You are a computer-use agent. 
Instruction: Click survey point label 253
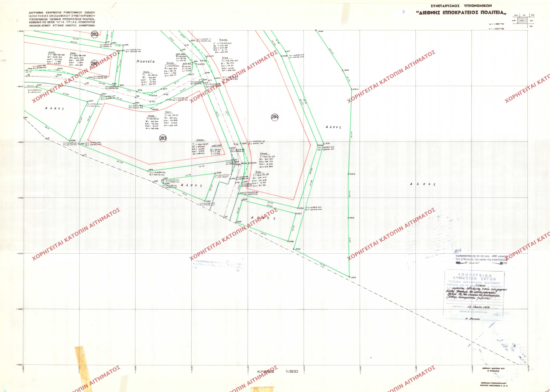point(352,174)
